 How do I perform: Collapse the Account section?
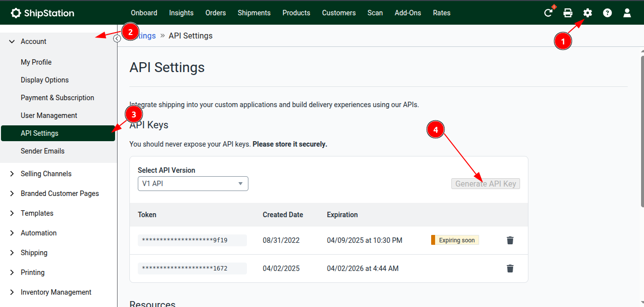click(12, 41)
